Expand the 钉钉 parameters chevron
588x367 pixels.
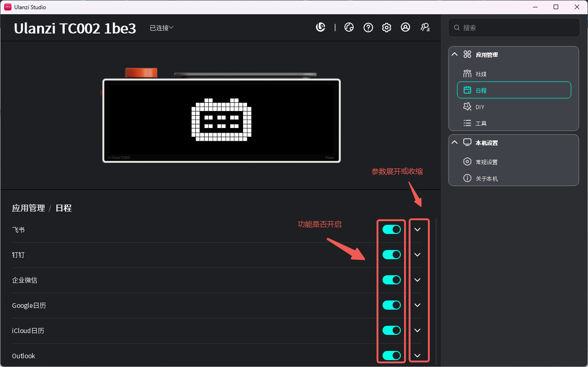pyautogui.click(x=417, y=255)
